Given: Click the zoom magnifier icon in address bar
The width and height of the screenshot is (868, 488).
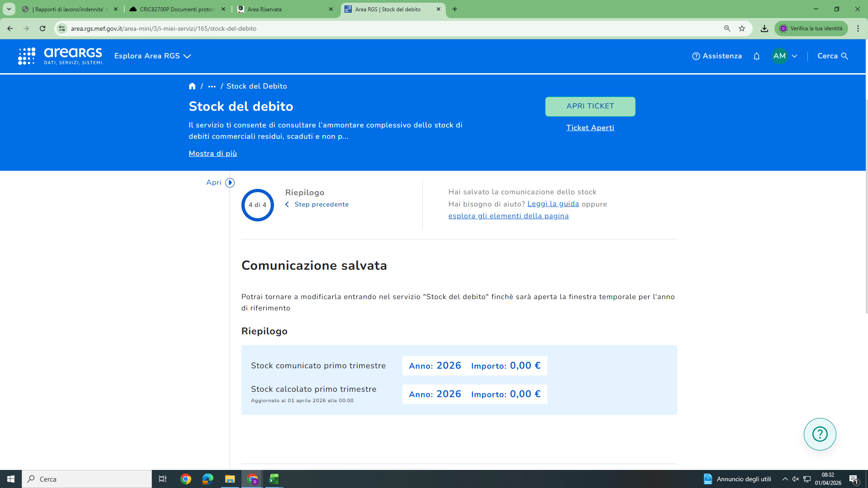Looking at the screenshot, I should (x=727, y=28).
